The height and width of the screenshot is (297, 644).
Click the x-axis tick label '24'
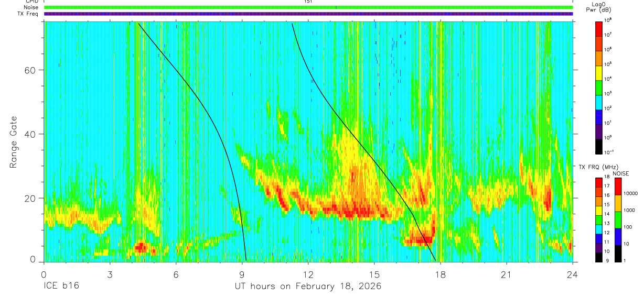coord(573,274)
